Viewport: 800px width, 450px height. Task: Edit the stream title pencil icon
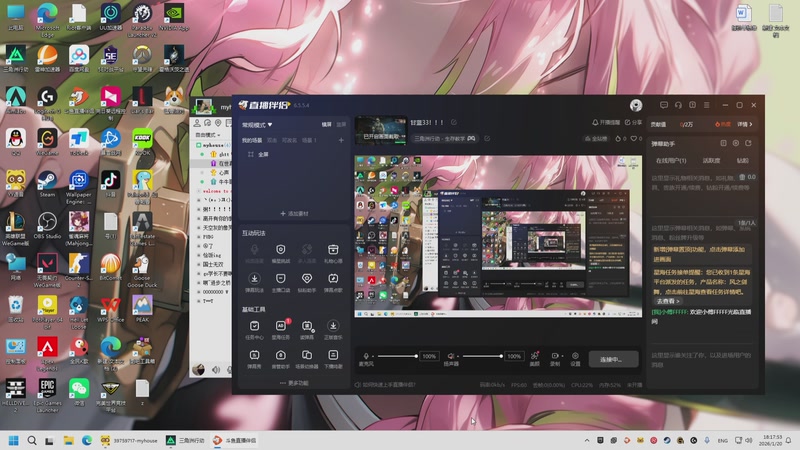[x=454, y=122]
